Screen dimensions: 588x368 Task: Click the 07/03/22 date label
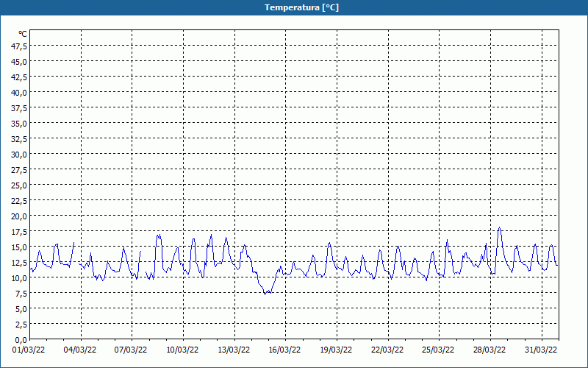[131, 350]
